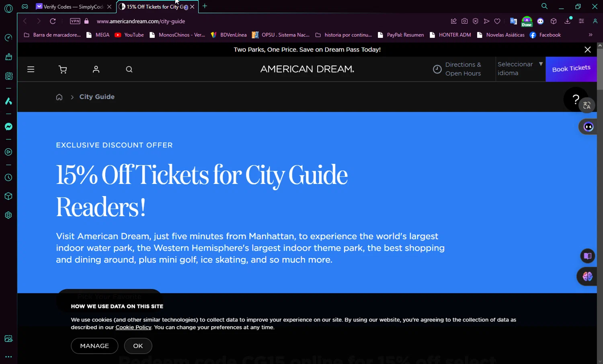Click City Guide breadcrumb
Image resolution: width=603 pixels, height=364 pixels.
(x=97, y=97)
